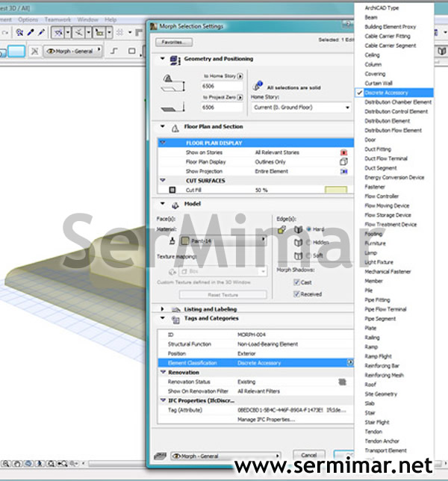The image size is (448, 481).
Task: Click the to Home Story height field
Action: point(222,86)
